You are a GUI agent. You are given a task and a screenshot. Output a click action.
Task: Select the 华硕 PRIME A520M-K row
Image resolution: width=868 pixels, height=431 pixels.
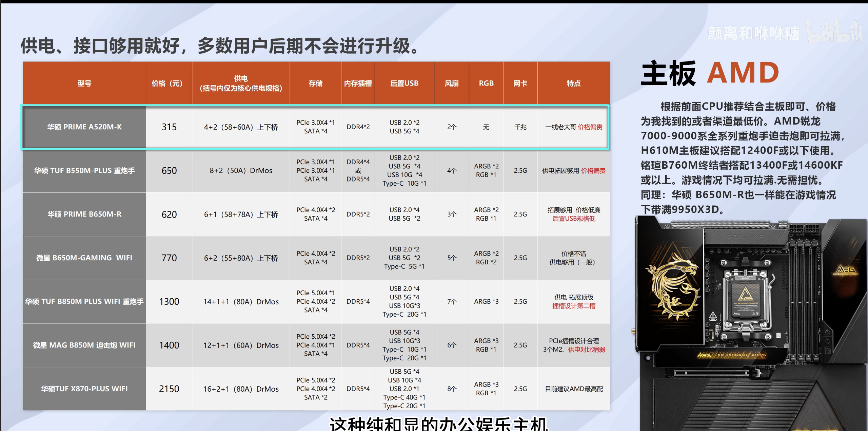[x=84, y=127]
